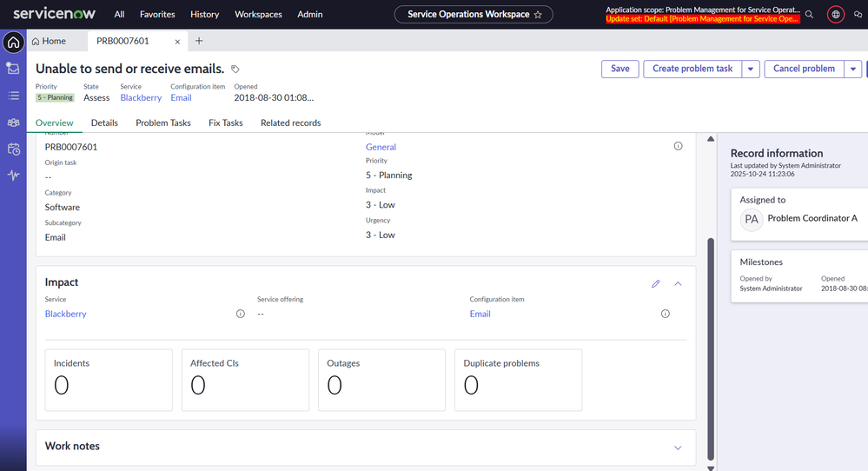868x471 pixels.
Task: Open the activity pulse icon in sidebar
Action: [x=13, y=176]
